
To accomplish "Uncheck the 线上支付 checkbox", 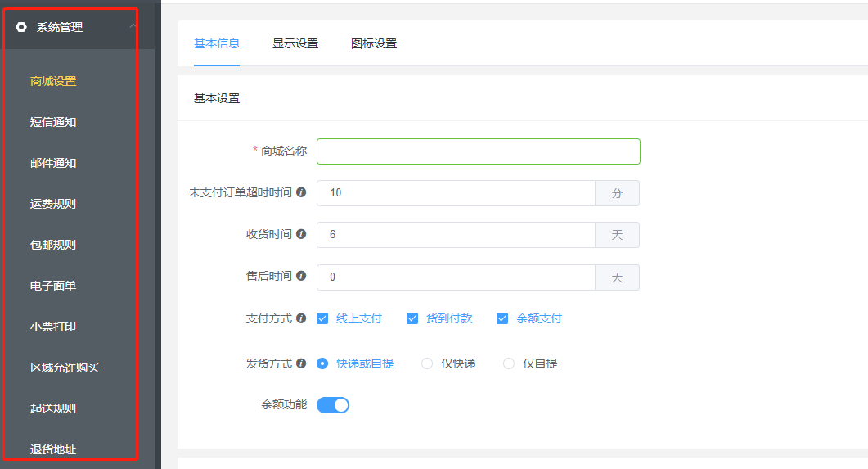I will coord(322,318).
